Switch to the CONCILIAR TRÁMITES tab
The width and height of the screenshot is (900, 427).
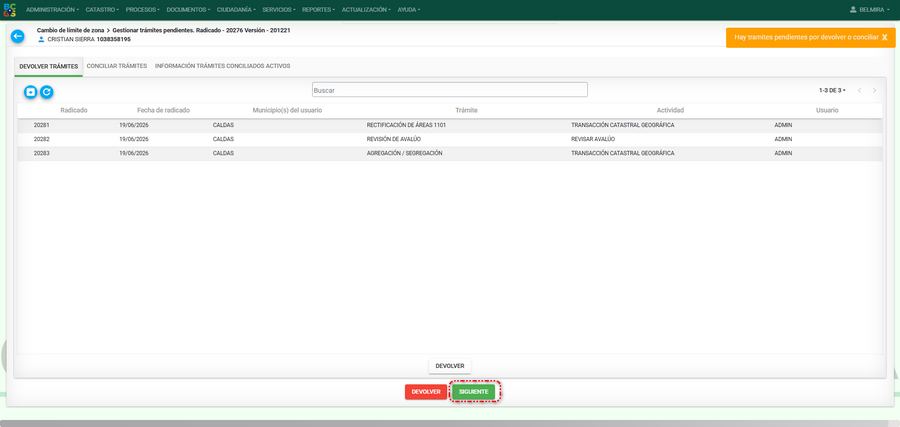coord(117,66)
